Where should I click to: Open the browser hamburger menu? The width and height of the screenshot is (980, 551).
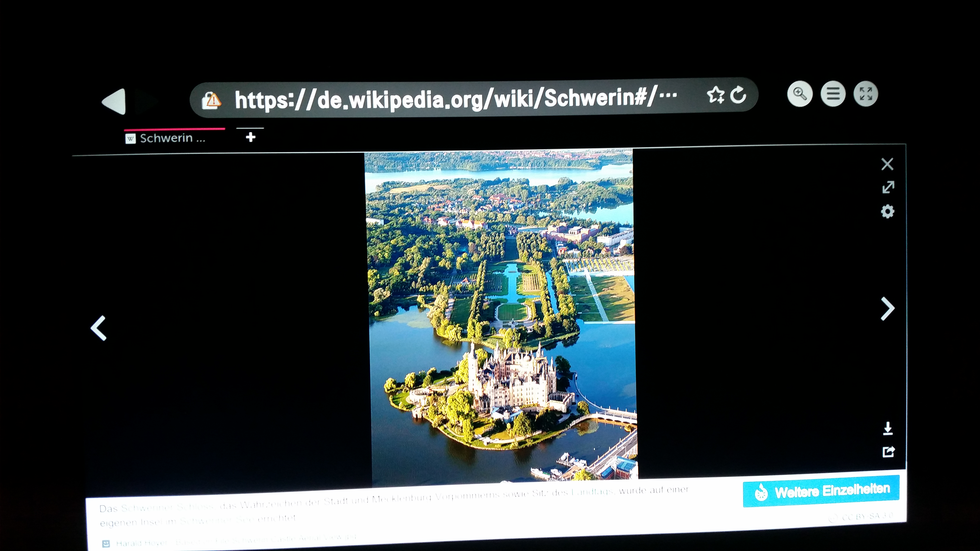[x=833, y=94]
